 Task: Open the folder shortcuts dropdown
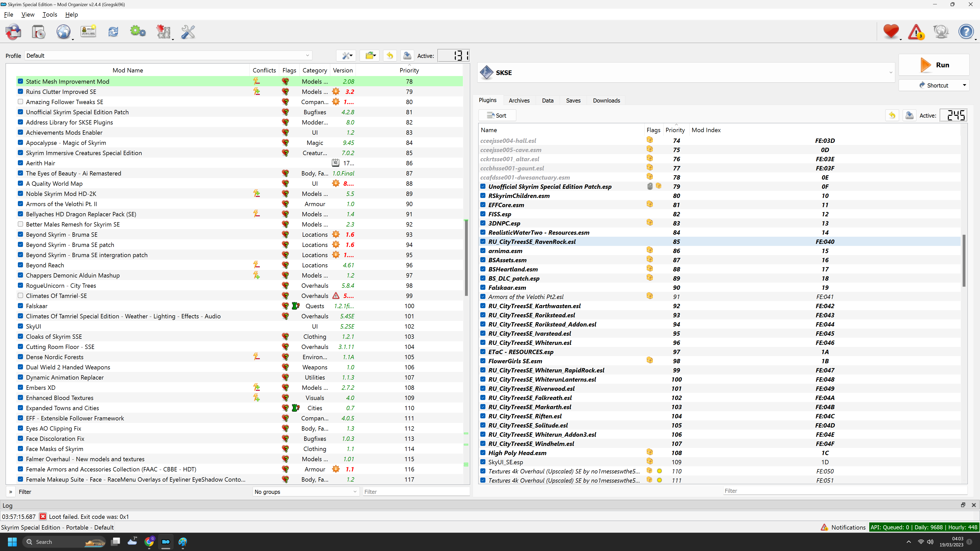pos(370,56)
